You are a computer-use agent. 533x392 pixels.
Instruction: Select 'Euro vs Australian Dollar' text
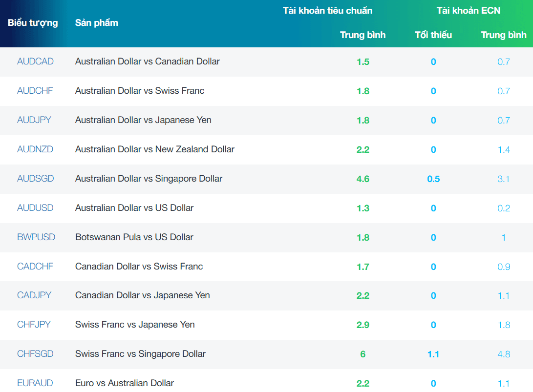coord(125,383)
